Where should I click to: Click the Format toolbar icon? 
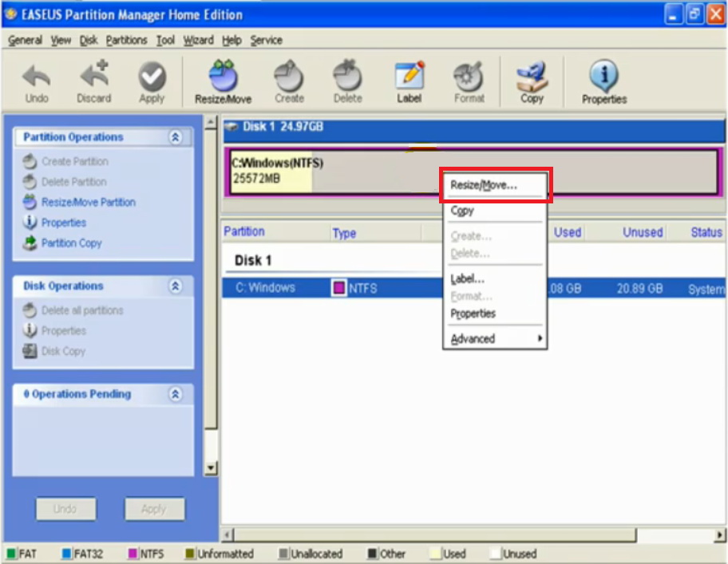469,76
